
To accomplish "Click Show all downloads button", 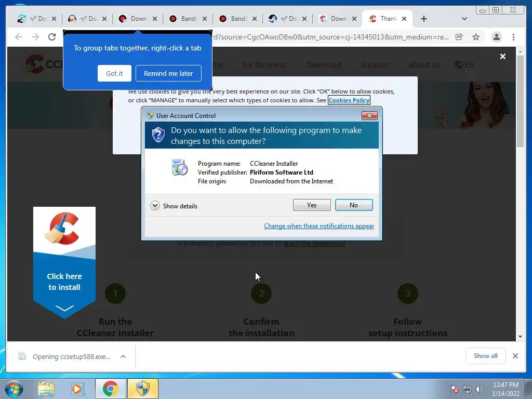I will point(486,355).
